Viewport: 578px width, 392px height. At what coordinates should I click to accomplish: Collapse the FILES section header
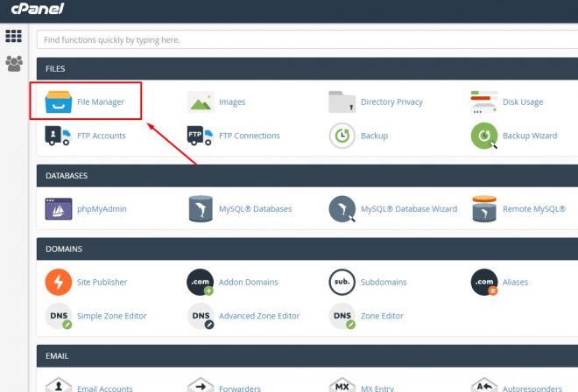(x=307, y=69)
